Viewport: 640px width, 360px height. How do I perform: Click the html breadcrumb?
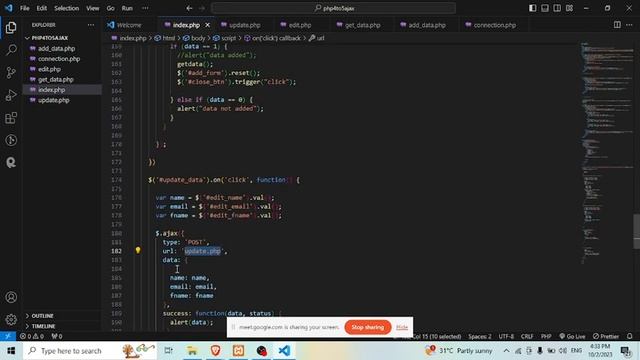pyautogui.click(x=165, y=38)
